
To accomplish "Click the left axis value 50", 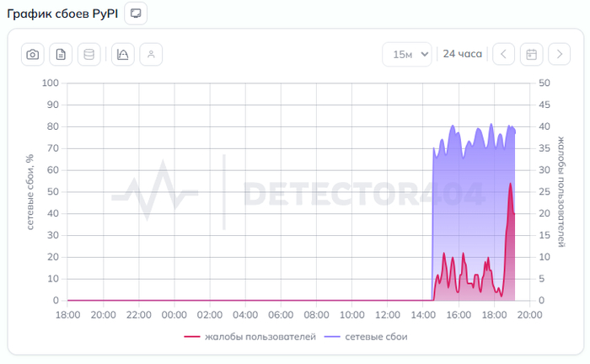I will 53,192.
